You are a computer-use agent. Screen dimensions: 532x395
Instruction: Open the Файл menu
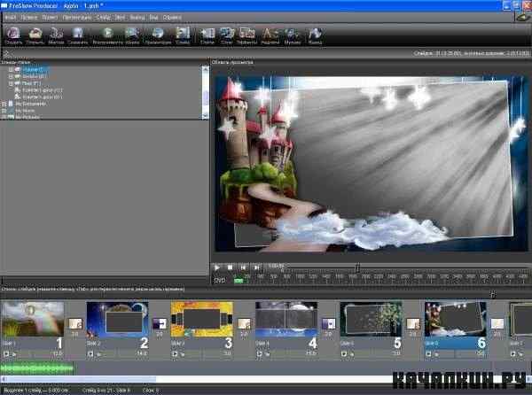(x=10, y=18)
